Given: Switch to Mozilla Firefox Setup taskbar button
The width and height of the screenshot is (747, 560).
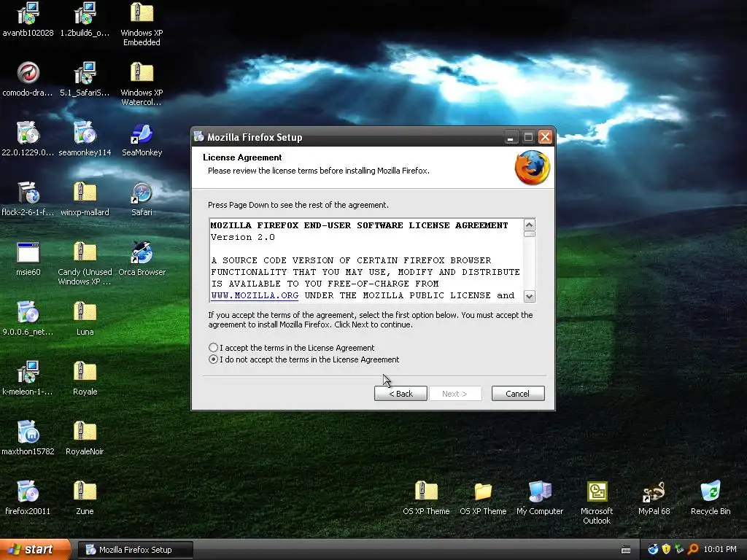Looking at the screenshot, I should [135, 550].
